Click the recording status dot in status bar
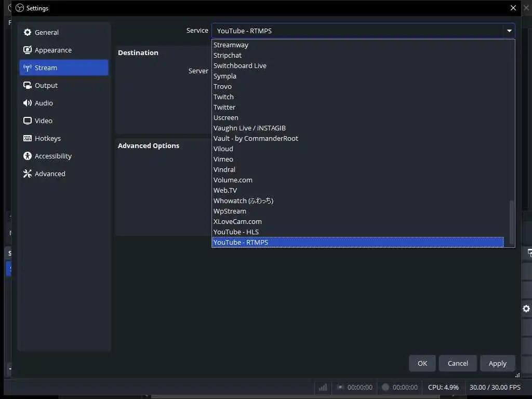The image size is (532, 399). coord(385,387)
